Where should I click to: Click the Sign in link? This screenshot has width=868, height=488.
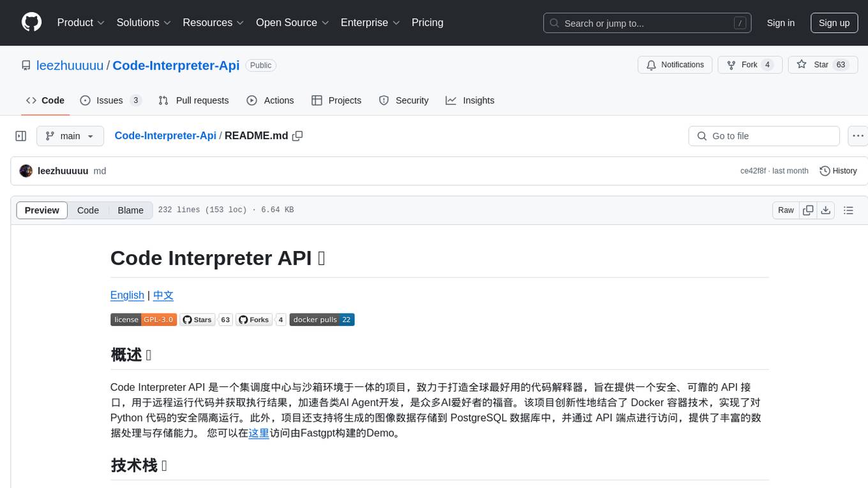click(781, 23)
